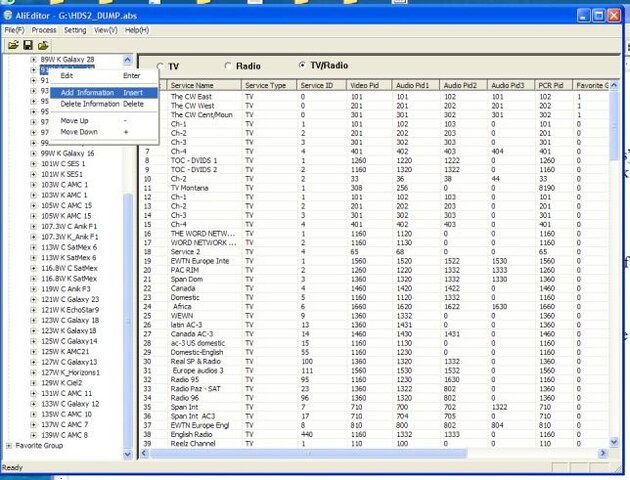
Task: Click the Save disk toolbar icon
Action: [28, 45]
